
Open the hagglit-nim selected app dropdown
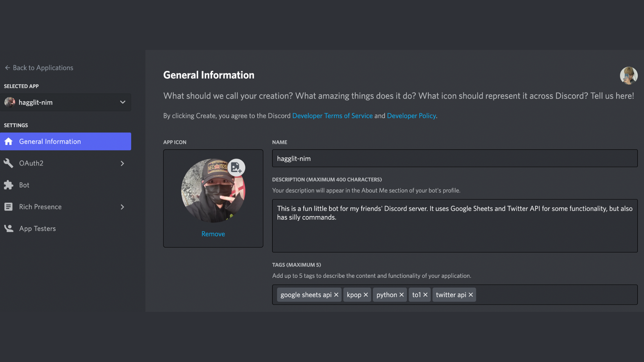(x=66, y=102)
